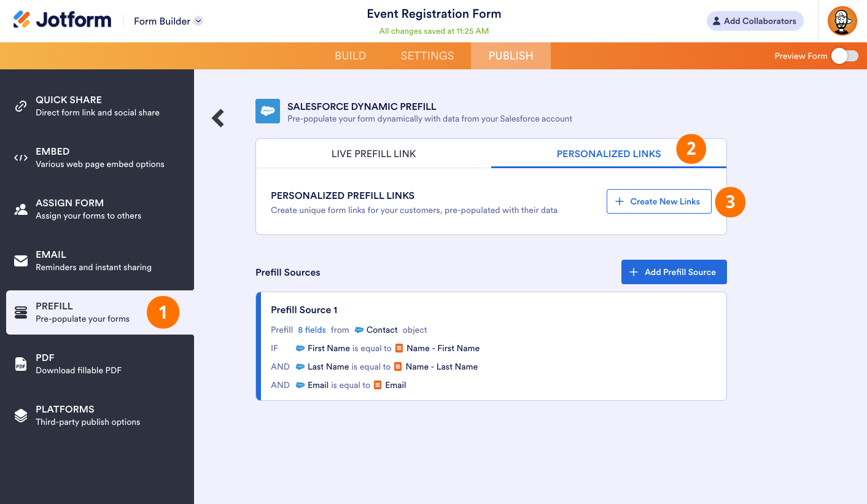
Task: Open the user avatar profile menu
Action: pyautogui.click(x=842, y=21)
